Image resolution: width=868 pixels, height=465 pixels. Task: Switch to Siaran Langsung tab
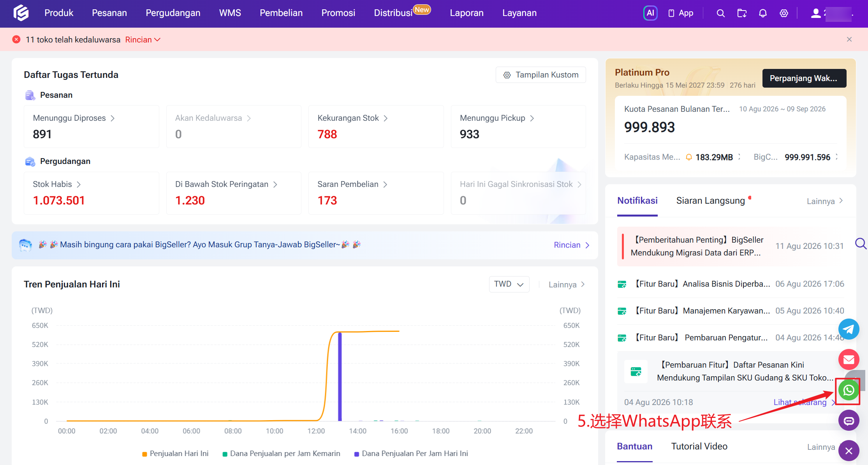point(710,201)
